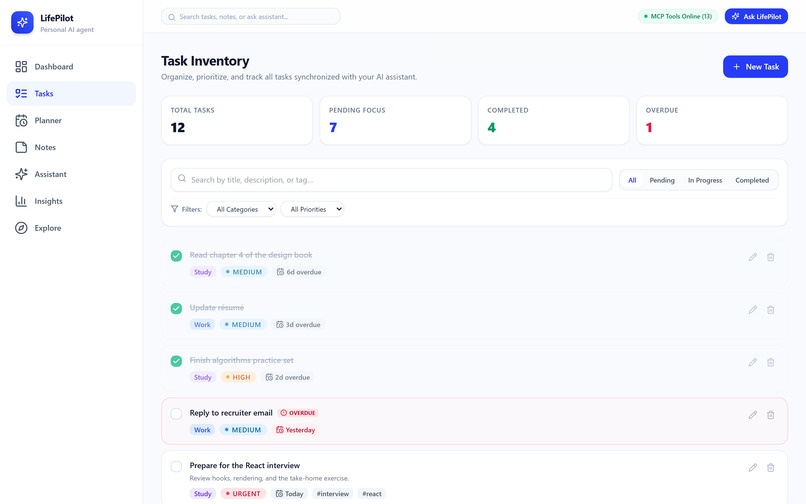The image size is (806, 504).
Task: Click the HIGH priority badge on algorithms task
Action: click(x=238, y=377)
